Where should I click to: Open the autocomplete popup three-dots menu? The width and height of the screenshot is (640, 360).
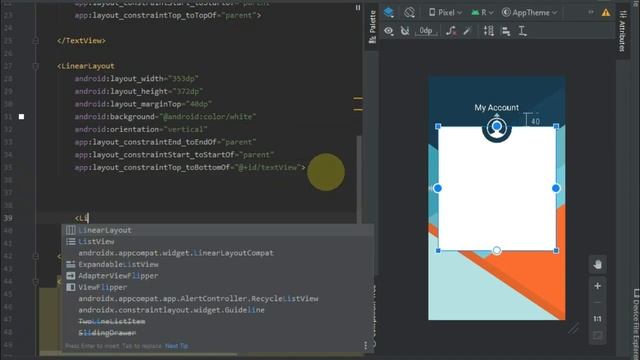(366, 346)
